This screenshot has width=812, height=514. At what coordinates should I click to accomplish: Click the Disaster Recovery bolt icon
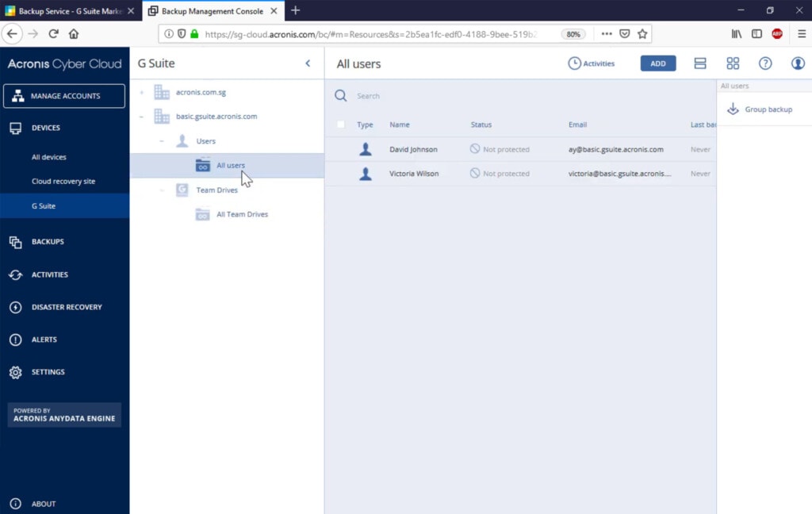point(16,307)
